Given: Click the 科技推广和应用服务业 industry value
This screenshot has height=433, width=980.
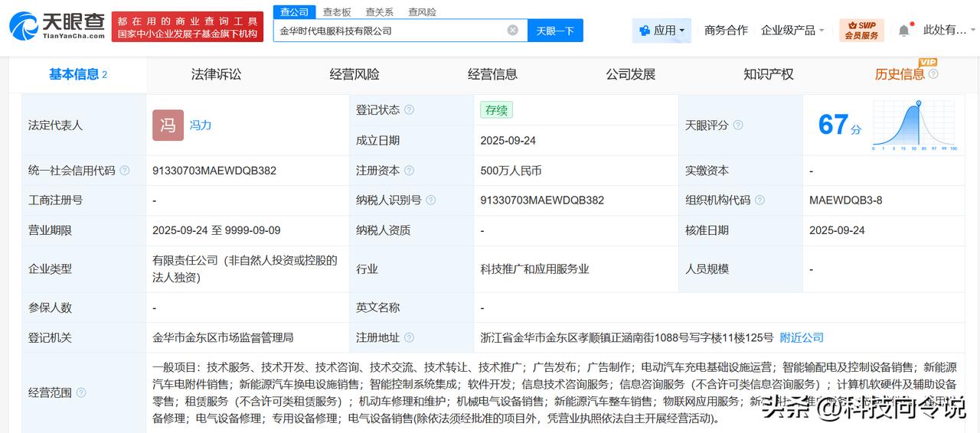Looking at the screenshot, I should click(x=534, y=269).
